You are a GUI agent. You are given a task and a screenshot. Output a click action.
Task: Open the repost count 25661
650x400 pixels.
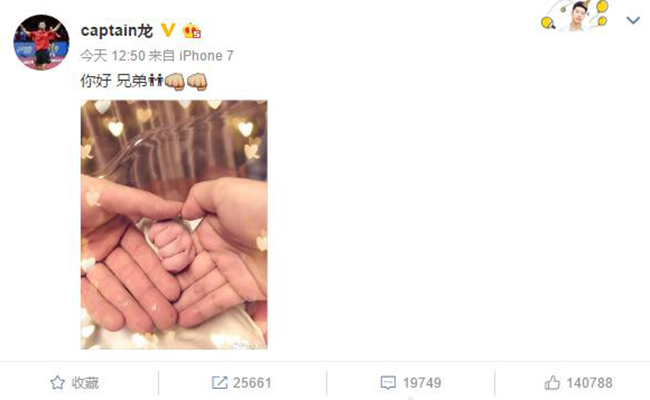coord(252,383)
